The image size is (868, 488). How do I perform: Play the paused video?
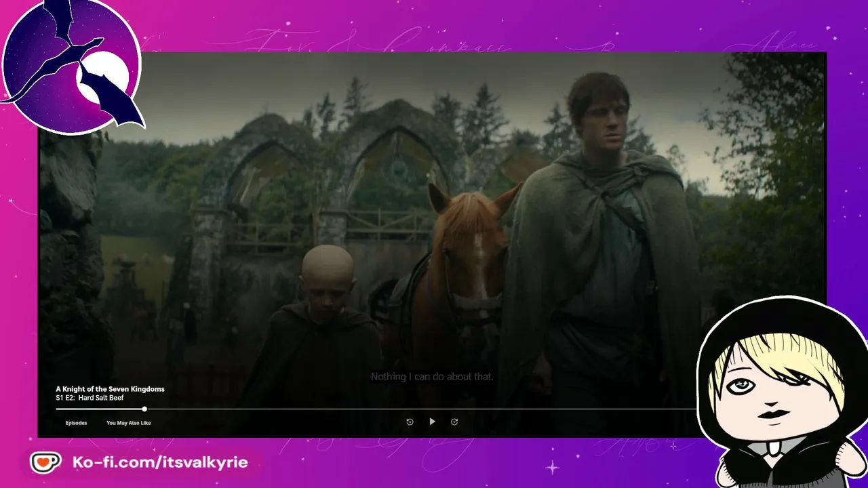click(432, 422)
